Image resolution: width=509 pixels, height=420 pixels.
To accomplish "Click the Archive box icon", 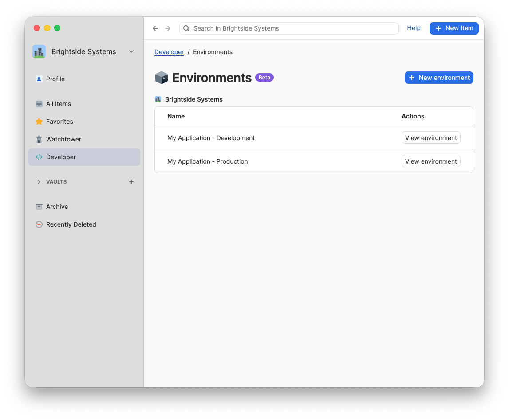I will point(39,206).
